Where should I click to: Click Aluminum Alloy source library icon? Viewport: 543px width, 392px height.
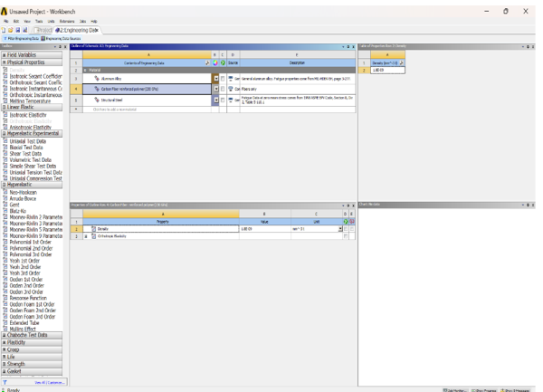231,79
